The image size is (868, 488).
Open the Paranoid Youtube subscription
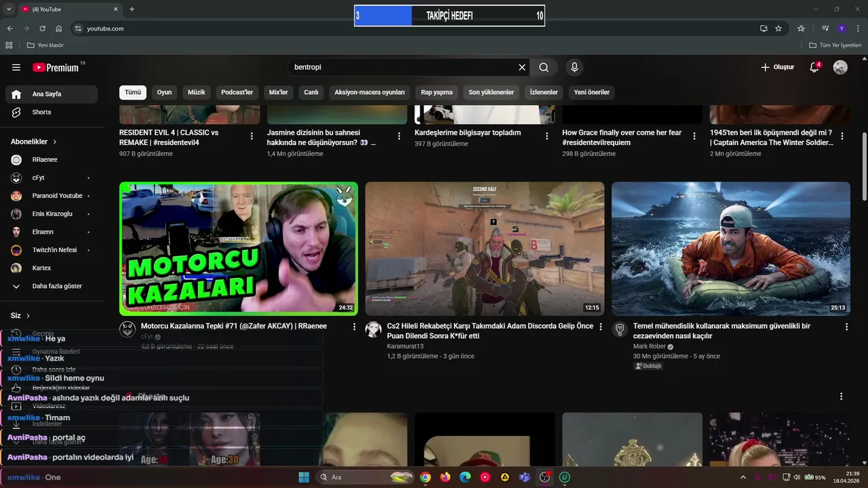tap(52, 196)
